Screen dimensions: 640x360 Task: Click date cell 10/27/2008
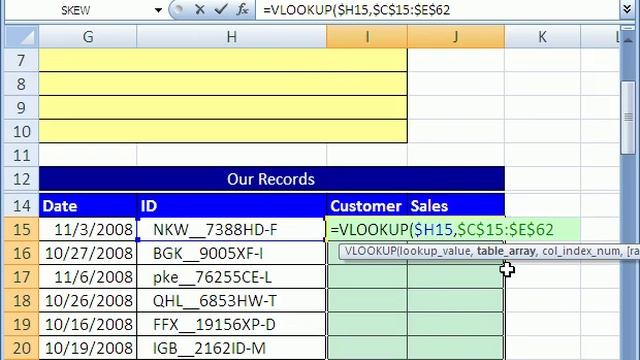tap(88, 253)
